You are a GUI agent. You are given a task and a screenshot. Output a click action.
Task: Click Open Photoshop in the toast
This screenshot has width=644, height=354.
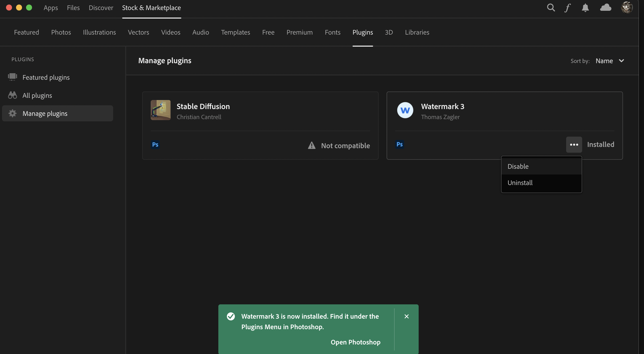point(355,342)
